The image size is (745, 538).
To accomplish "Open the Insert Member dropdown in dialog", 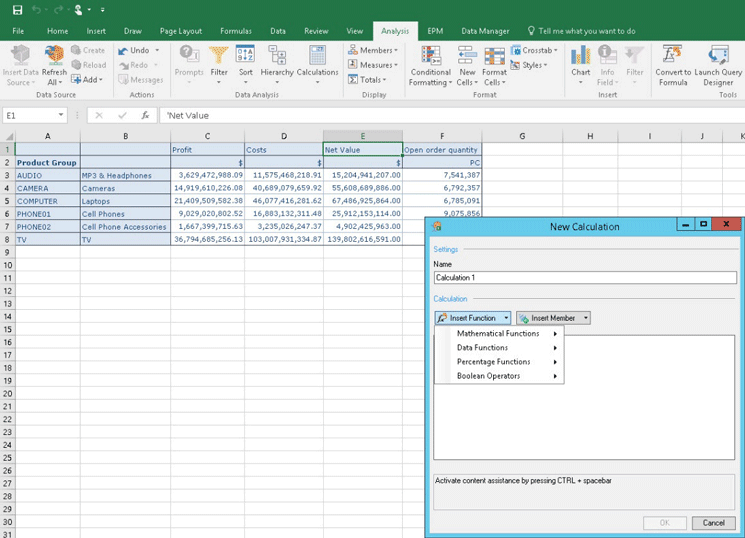I will [586, 318].
